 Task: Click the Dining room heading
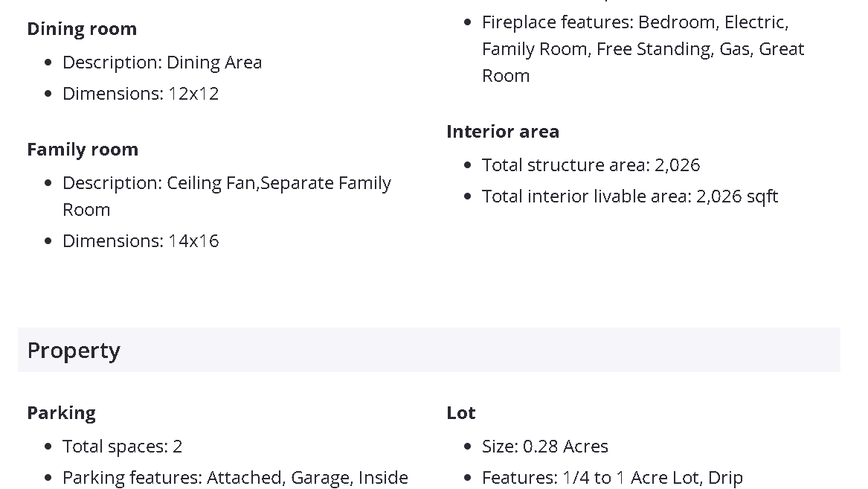tap(82, 29)
